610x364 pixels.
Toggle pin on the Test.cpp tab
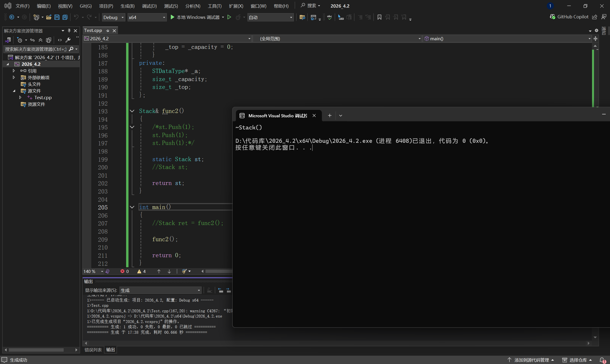pos(108,31)
